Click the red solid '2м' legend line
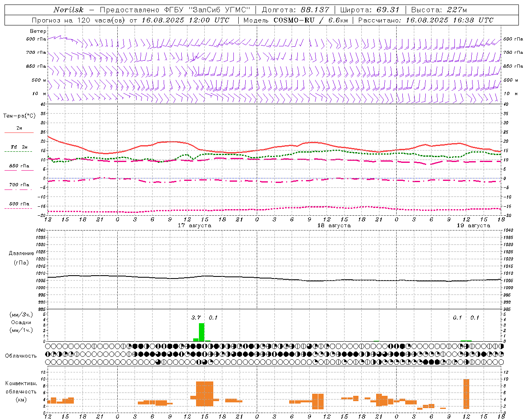525x420 pixels. pos(19,132)
